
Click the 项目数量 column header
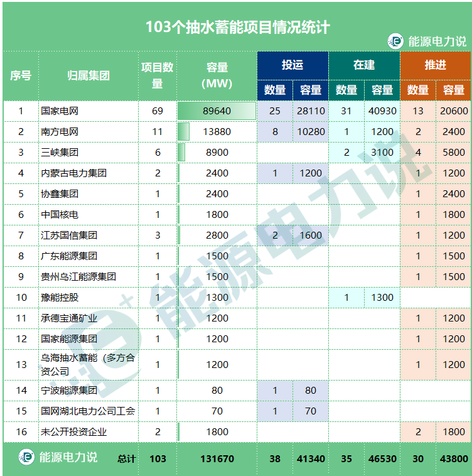[x=158, y=75]
